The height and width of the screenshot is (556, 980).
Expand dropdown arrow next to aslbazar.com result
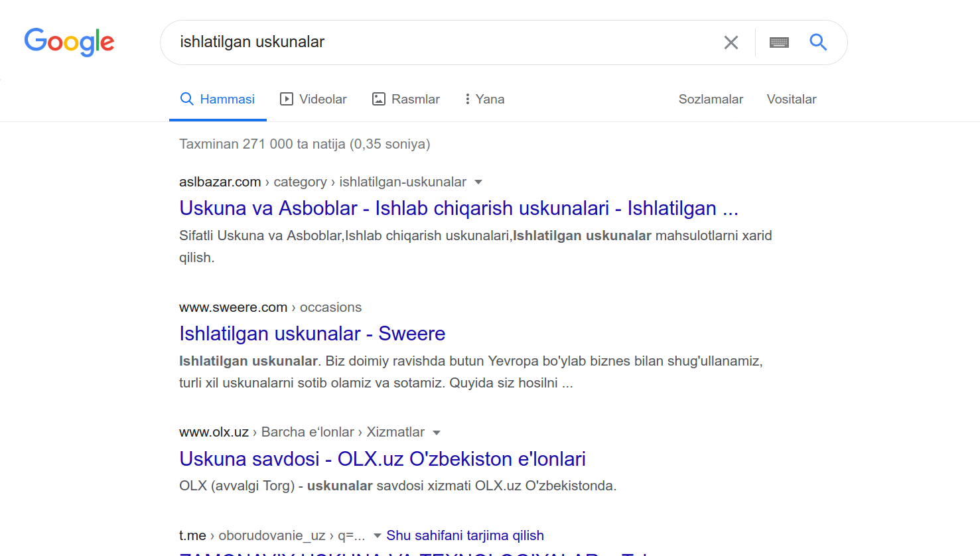478,182
